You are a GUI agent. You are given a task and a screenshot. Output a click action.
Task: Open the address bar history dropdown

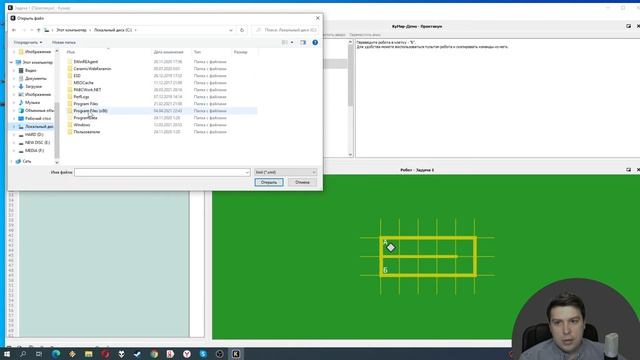(231, 30)
